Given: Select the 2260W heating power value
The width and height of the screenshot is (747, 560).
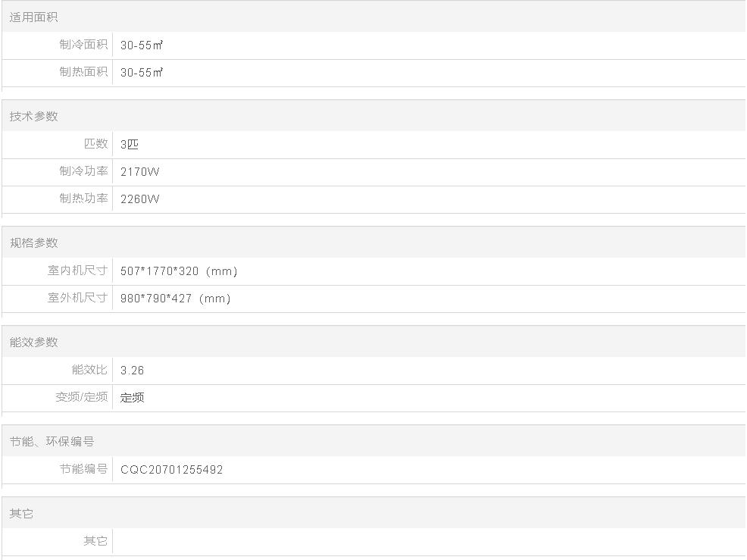Looking at the screenshot, I should pyautogui.click(x=139, y=199).
